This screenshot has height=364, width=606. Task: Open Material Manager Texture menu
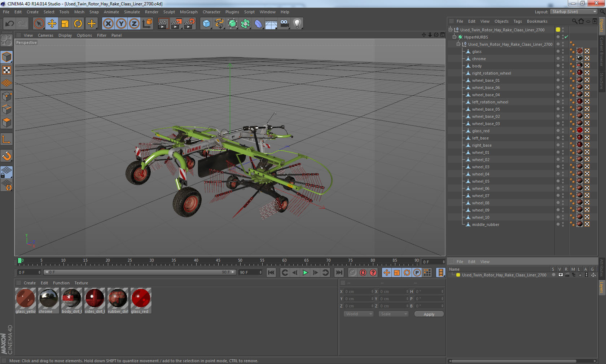81,283
